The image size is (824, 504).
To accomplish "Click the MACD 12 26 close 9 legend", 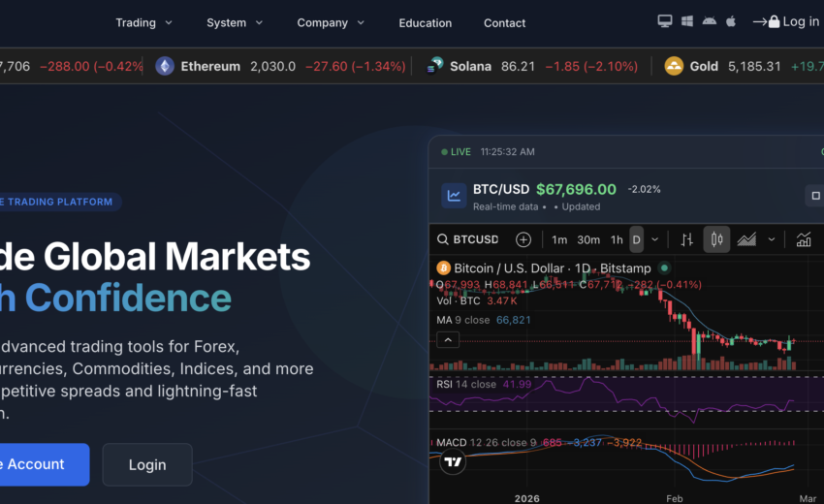I will (486, 443).
